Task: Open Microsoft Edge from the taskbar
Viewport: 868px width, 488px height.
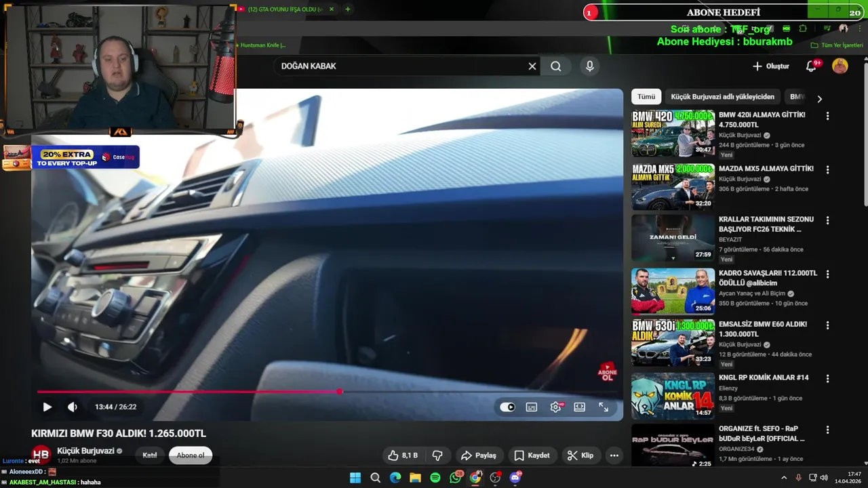Action: (x=395, y=478)
